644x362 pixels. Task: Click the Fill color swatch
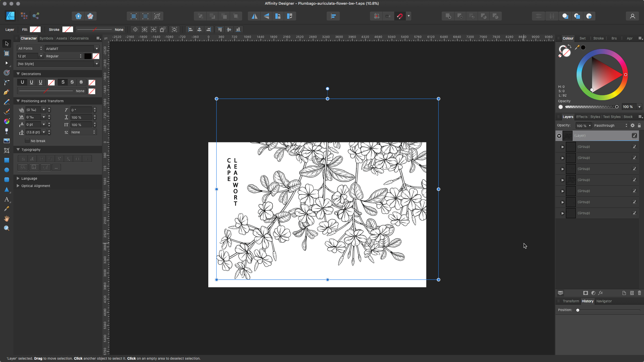click(x=35, y=29)
